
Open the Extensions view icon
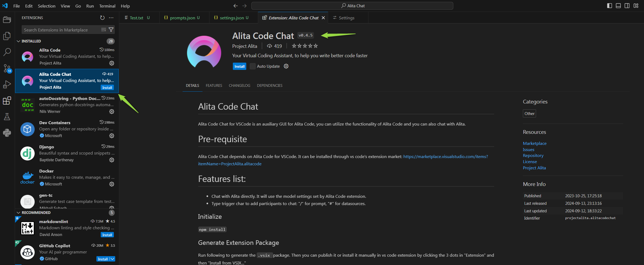7,101
